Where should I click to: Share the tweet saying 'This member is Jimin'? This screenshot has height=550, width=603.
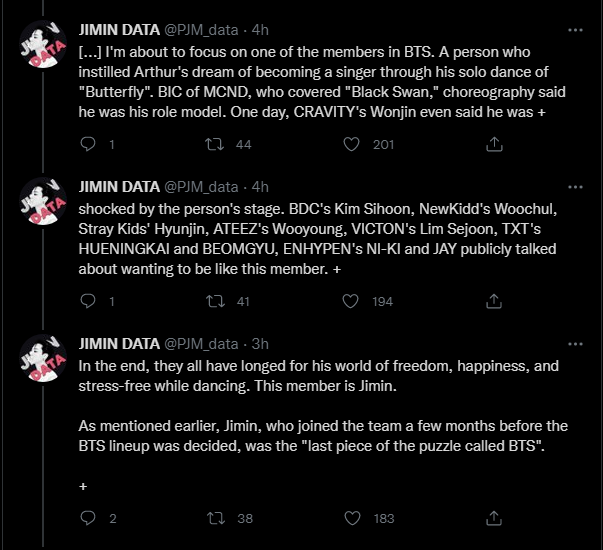click(494, 518)
